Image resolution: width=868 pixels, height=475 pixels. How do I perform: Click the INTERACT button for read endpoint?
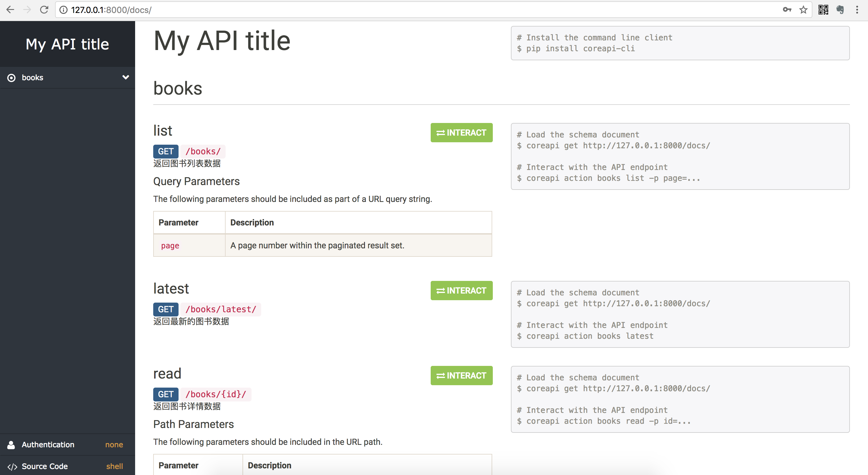[x=462, y=376]
